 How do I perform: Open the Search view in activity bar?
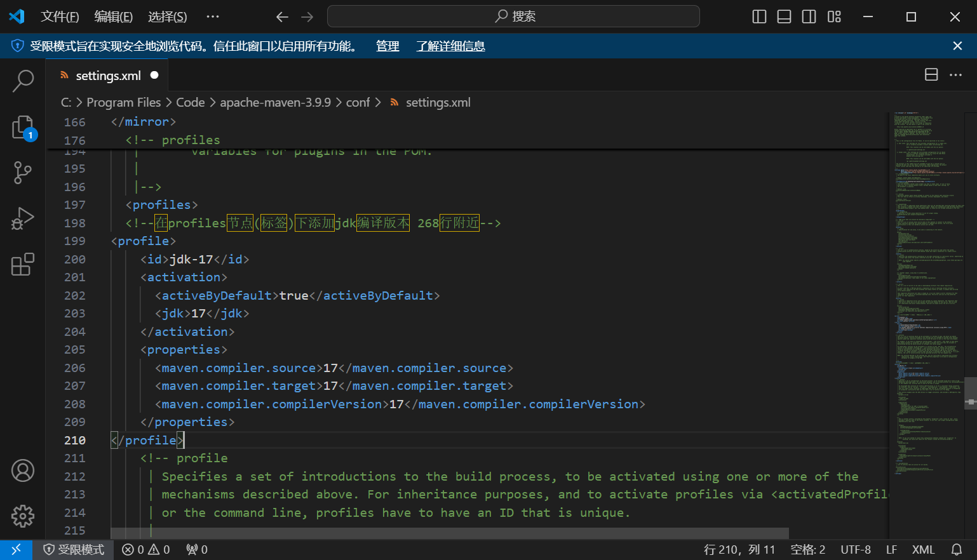(23, 81)
